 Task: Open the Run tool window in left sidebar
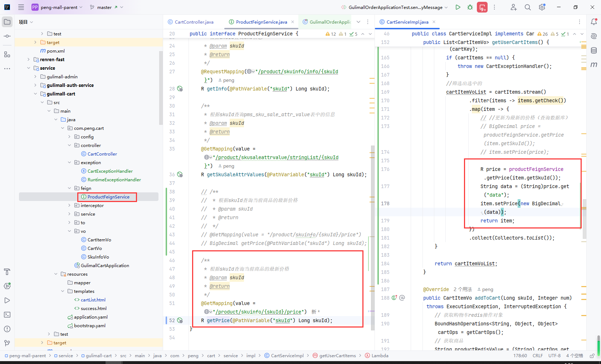(7, 300)
